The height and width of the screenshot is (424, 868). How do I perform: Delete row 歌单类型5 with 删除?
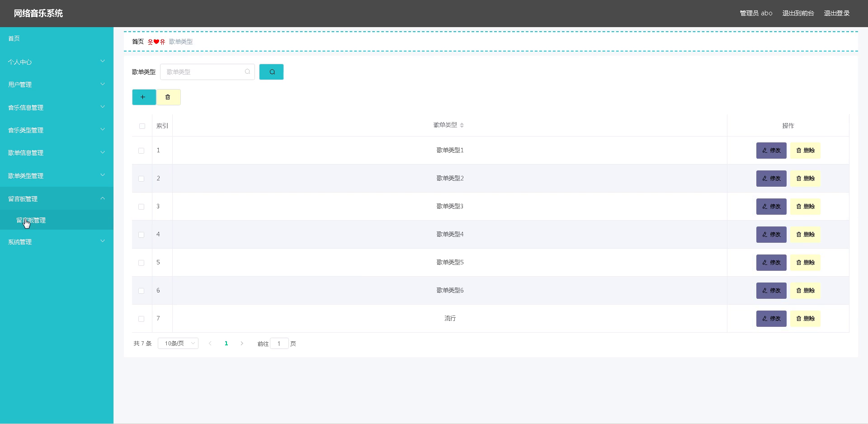coord(805,263)
